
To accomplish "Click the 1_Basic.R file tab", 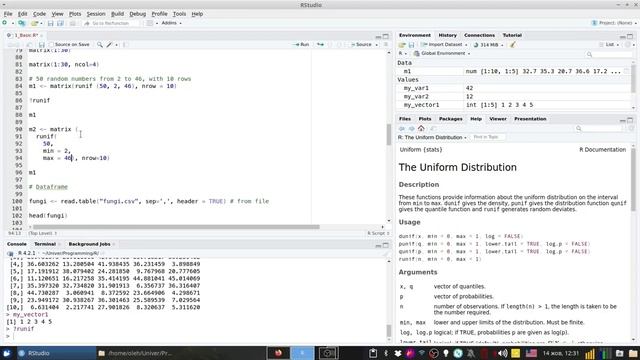I will (25, 36).
